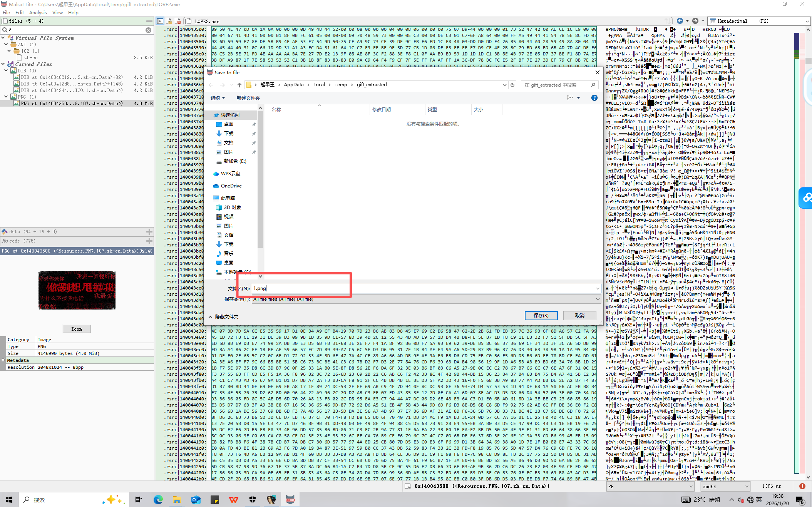Open the Analysis menu
The height and width of the screenshot is (507, 812).
point(38,13)
